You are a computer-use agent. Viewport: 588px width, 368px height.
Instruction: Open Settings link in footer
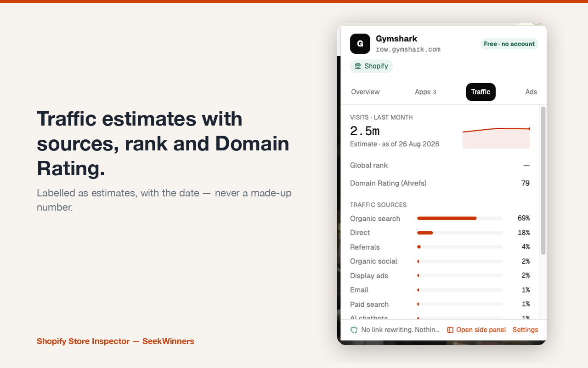[x=525, y=330]
